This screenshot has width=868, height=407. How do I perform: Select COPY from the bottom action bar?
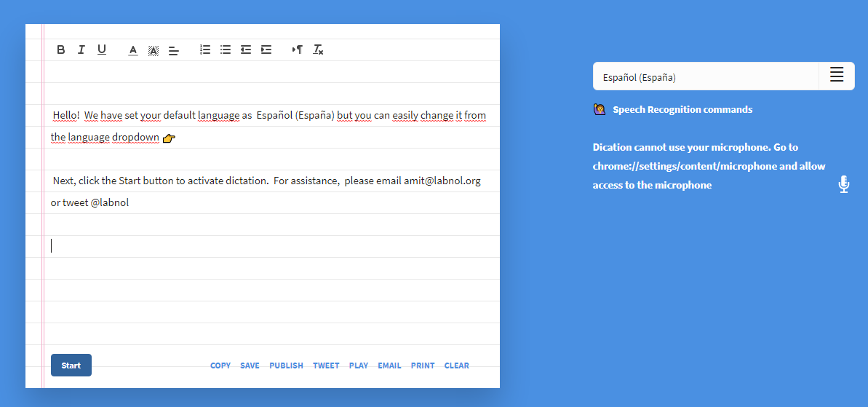(220, 365)
